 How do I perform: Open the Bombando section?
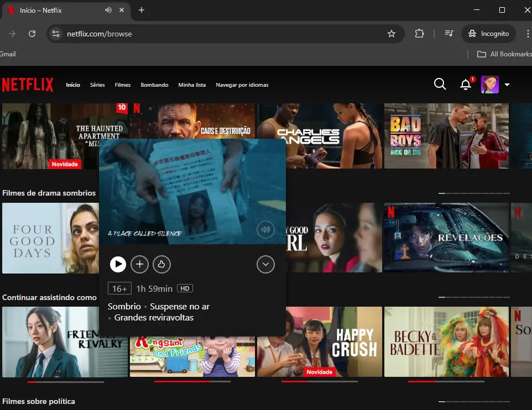click(x=154, y=85)
